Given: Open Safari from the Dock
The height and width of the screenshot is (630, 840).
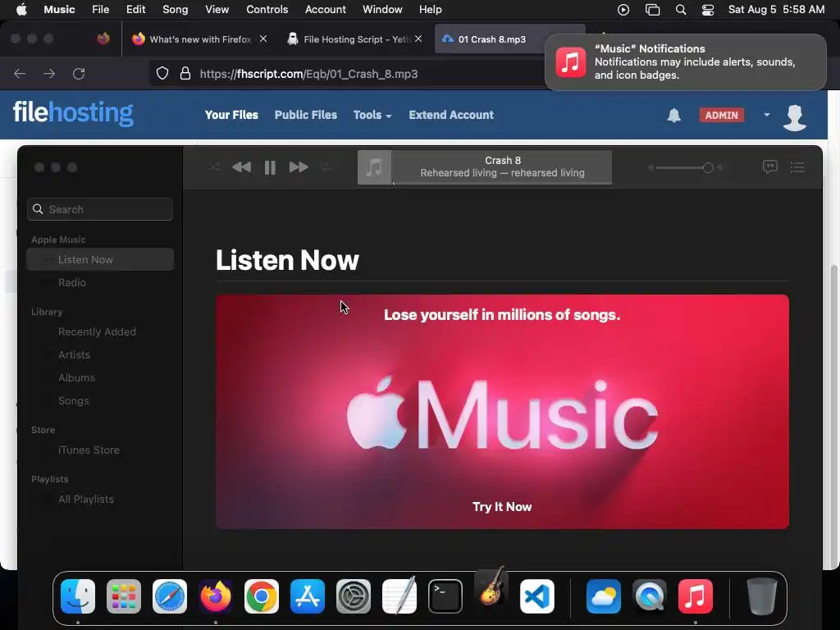Looking at the screenshot, I should coord(170,596).
